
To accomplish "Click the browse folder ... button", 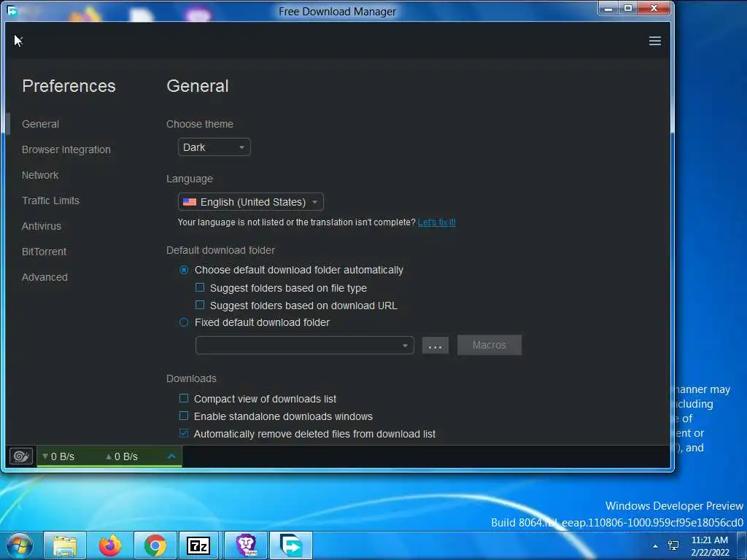I will 435,346.
